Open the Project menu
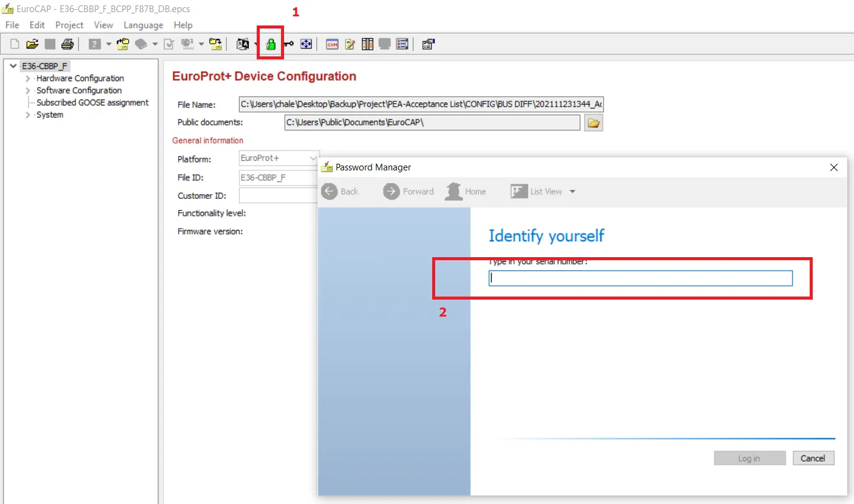Image resolution: width=854 pixels, height=504 pixels. pyautogui.click(x=69, y=25)
